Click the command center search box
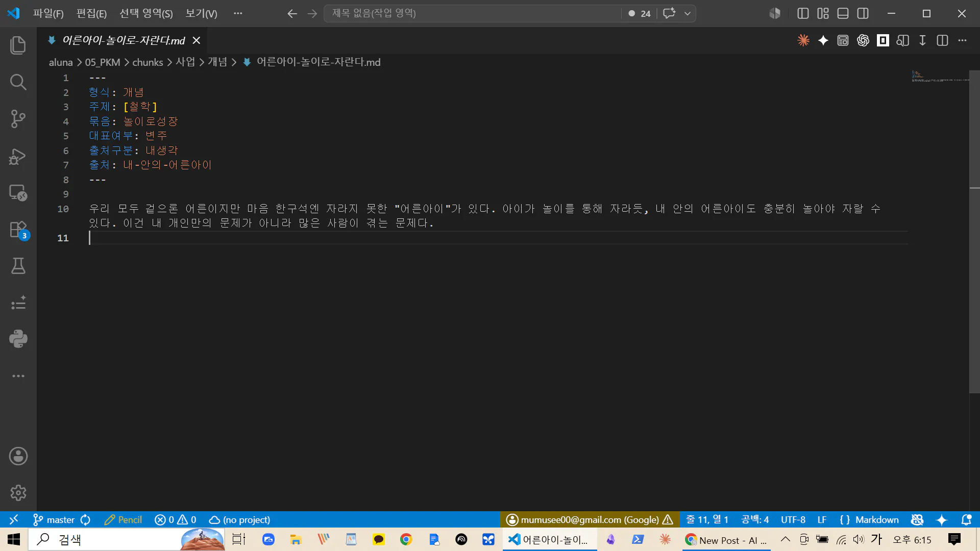Screen dimensions: 980x551 tap(472, 13)
